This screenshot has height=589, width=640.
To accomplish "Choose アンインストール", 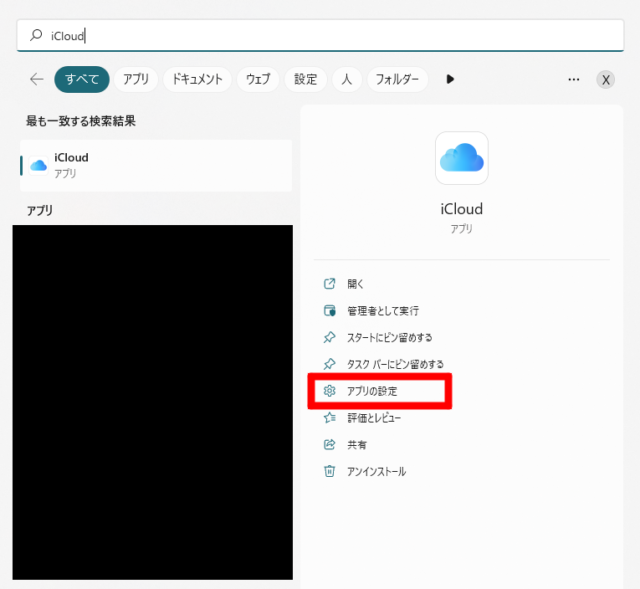I will coord(376,472).
